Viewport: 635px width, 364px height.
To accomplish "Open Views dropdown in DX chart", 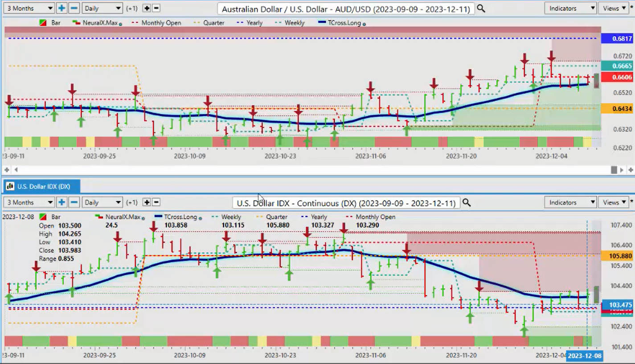I will [615, 202].
